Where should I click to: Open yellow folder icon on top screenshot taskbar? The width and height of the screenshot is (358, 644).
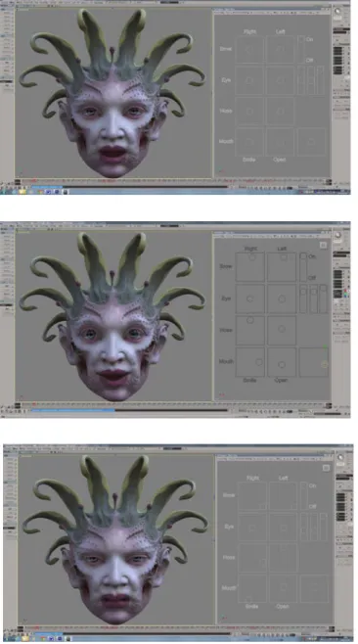(22, 192)
